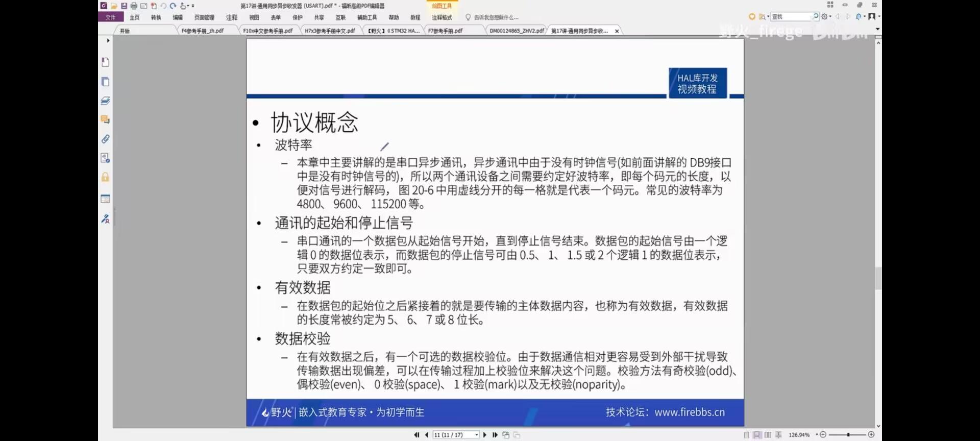Open the 文件 File menu

coord(111,17)
